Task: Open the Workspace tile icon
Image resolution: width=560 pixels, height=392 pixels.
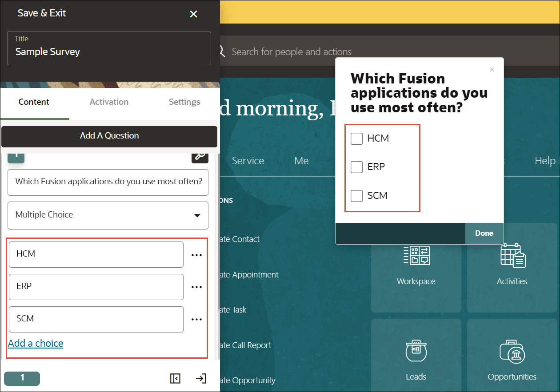Action: (x=416, y=255)
